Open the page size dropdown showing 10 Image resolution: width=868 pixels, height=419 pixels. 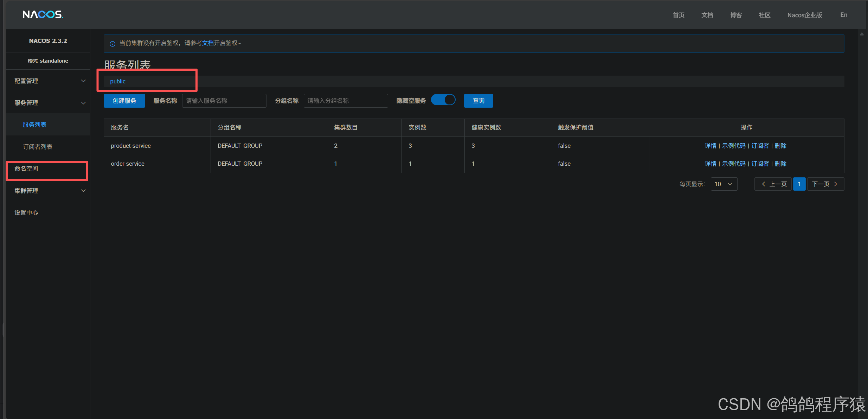[724, 184]
